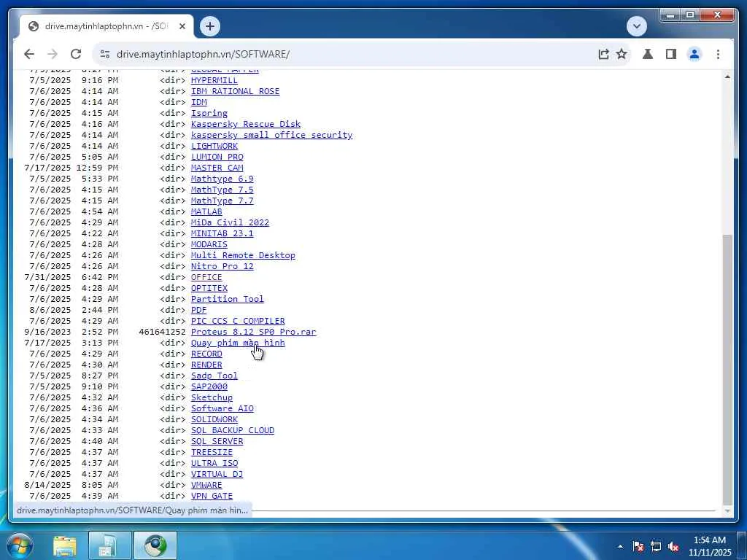Go back using the browser back arrow
The width and height of the screenshot is (747, 560).
pyautogui.click(x=29, y=54)
